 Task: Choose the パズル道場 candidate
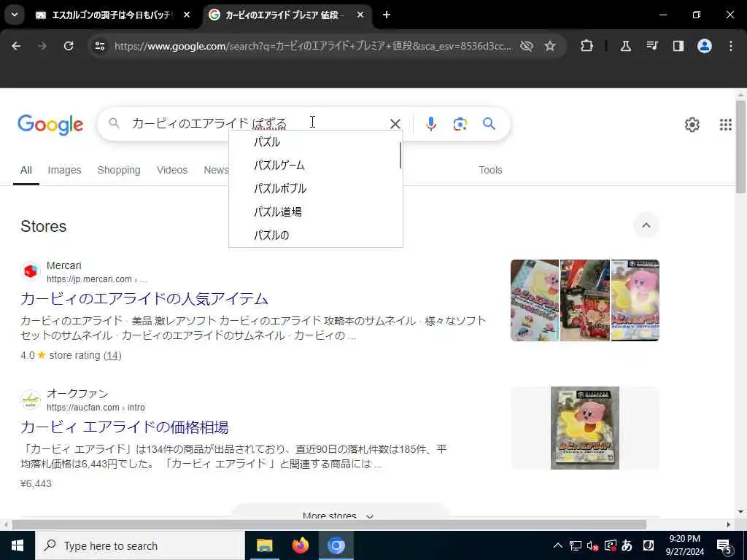point(314,212)
